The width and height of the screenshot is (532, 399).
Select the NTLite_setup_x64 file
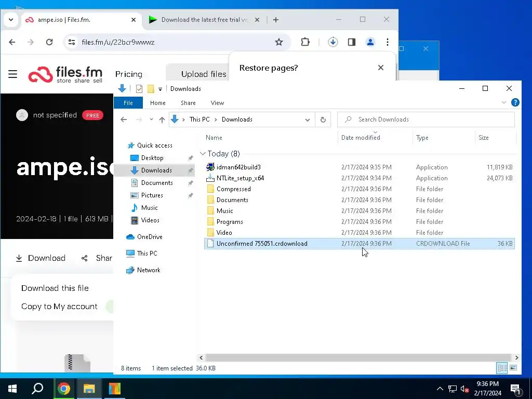360,178
